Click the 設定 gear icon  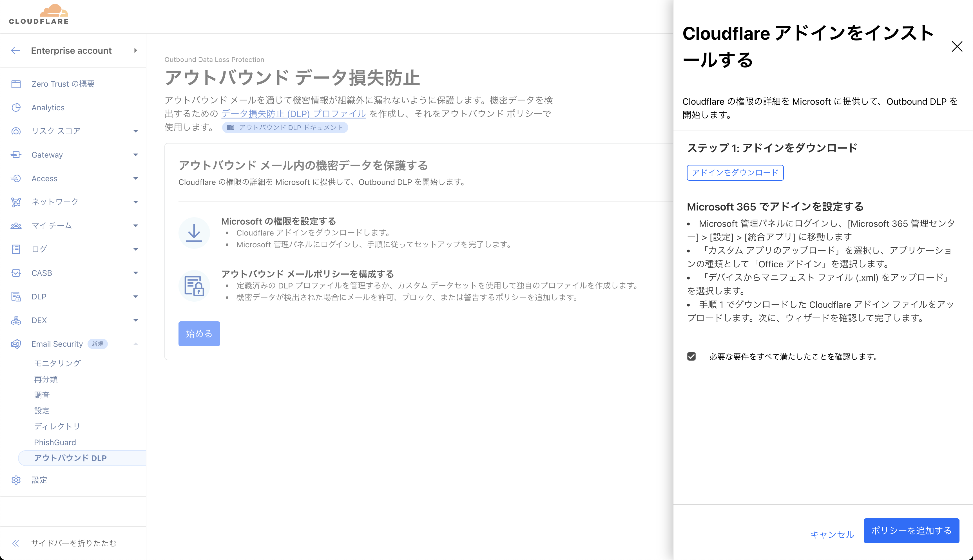point(16,480)
